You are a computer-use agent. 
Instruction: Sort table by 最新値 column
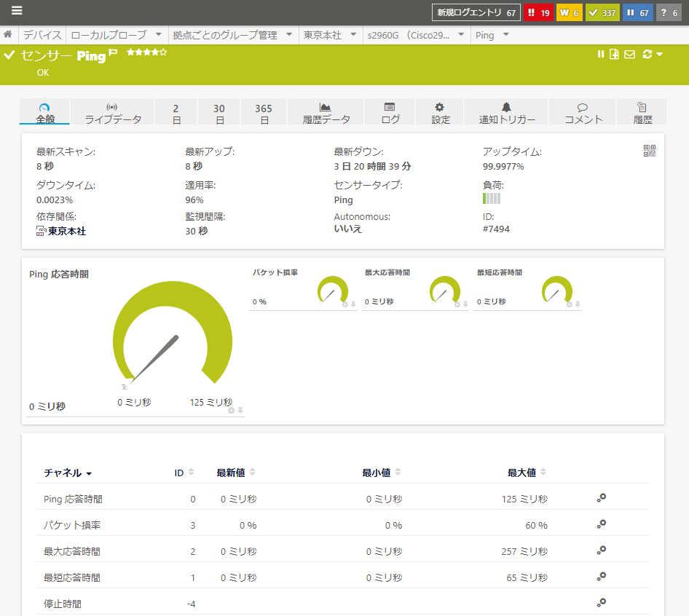tap(235, 473)
